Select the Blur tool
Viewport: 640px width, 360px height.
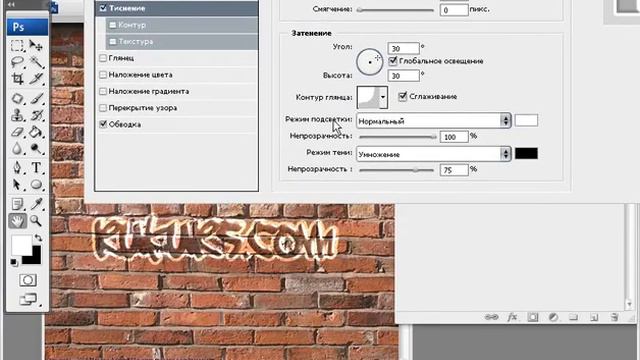pyautogui.click(x=17, y=149)
